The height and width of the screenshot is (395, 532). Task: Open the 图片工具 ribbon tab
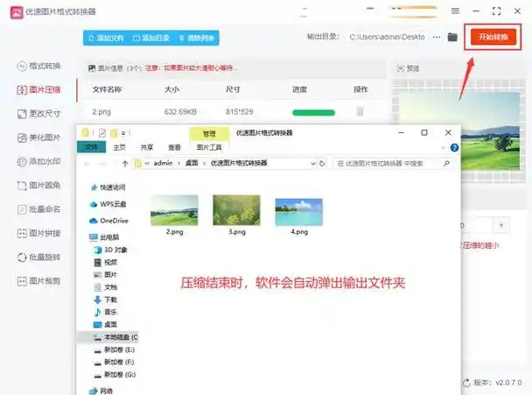click(x=209, y=147)
